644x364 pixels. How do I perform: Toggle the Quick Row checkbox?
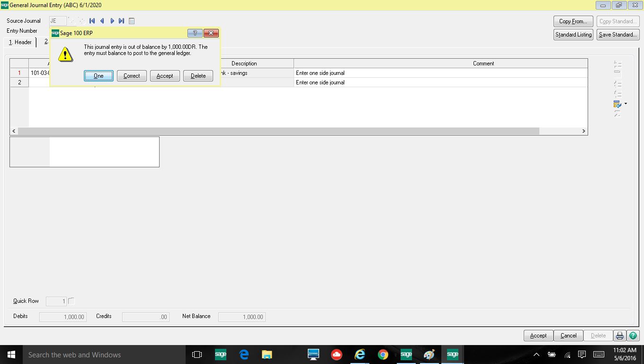(x=72, y=301)
